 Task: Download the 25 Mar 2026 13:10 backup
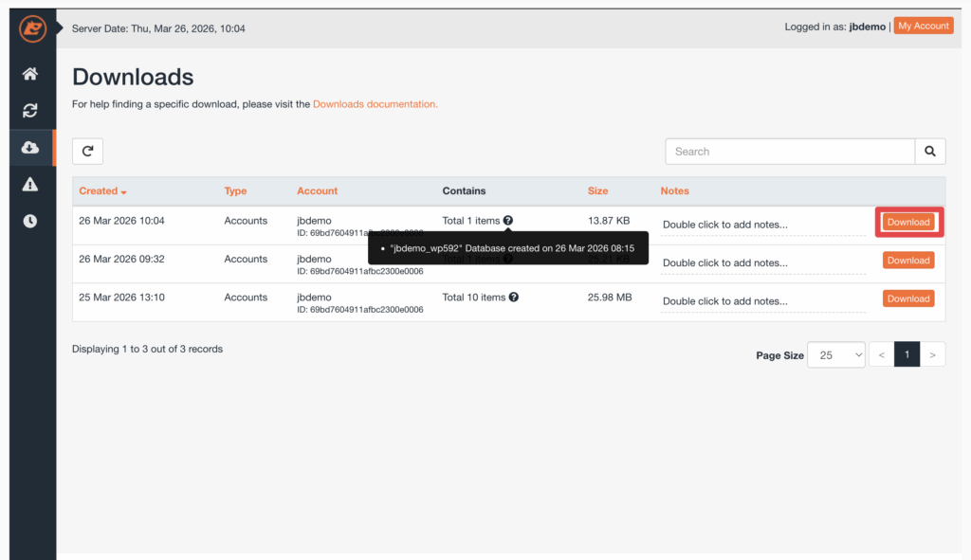coord(907,298)
